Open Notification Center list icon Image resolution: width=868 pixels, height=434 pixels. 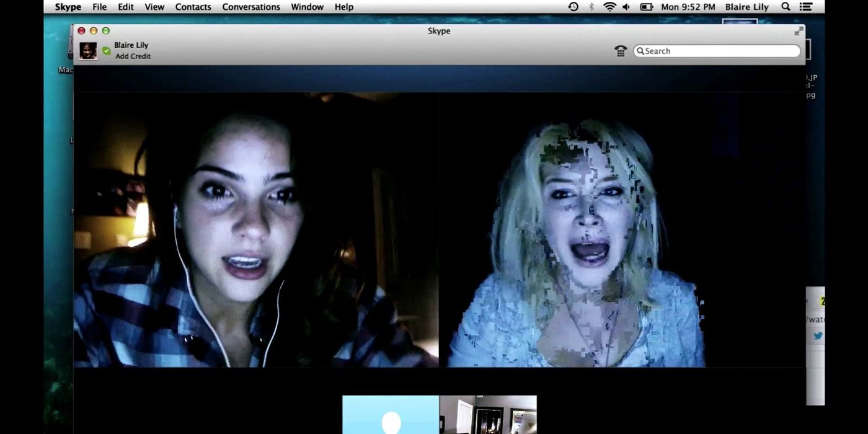[805, 7]
